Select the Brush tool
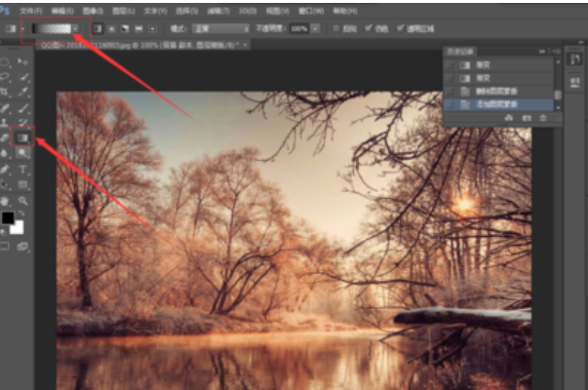Viewport: 588px width, 390px height. [x=23, y=109]
